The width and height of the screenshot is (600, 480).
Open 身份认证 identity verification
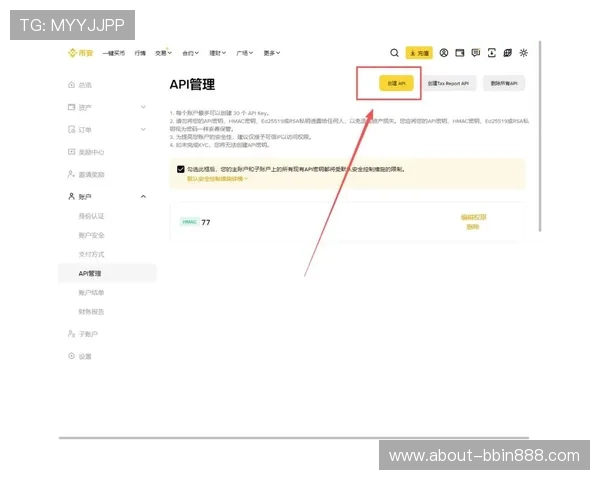coord(91,216)
